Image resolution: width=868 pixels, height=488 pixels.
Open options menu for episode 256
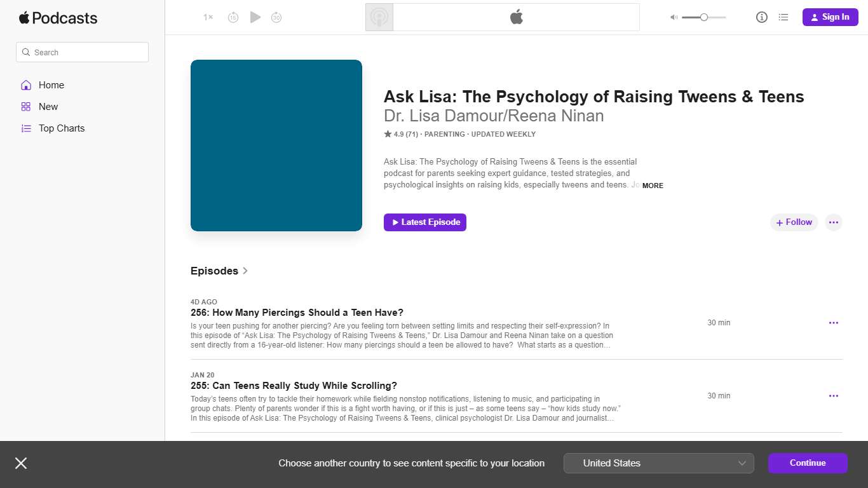point(833,323)
